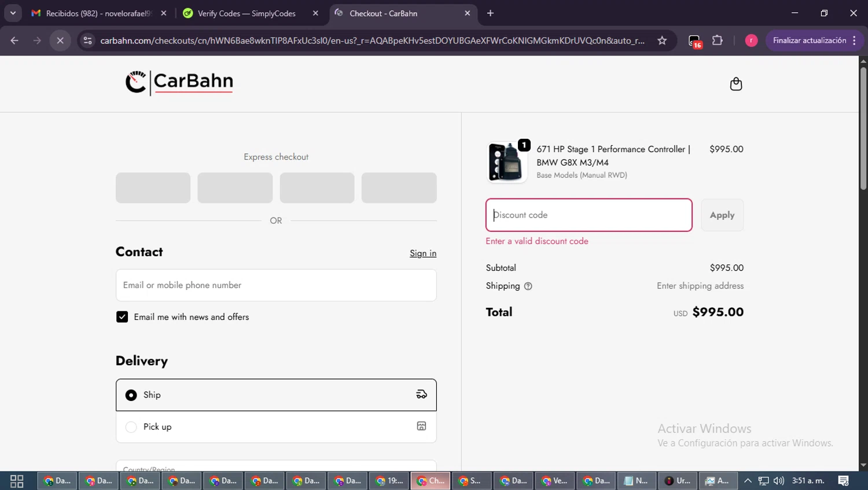The height and width of the screenshot is (490, 868).
Task: Open the Windows notification center
Action: (x=844, y=481)
